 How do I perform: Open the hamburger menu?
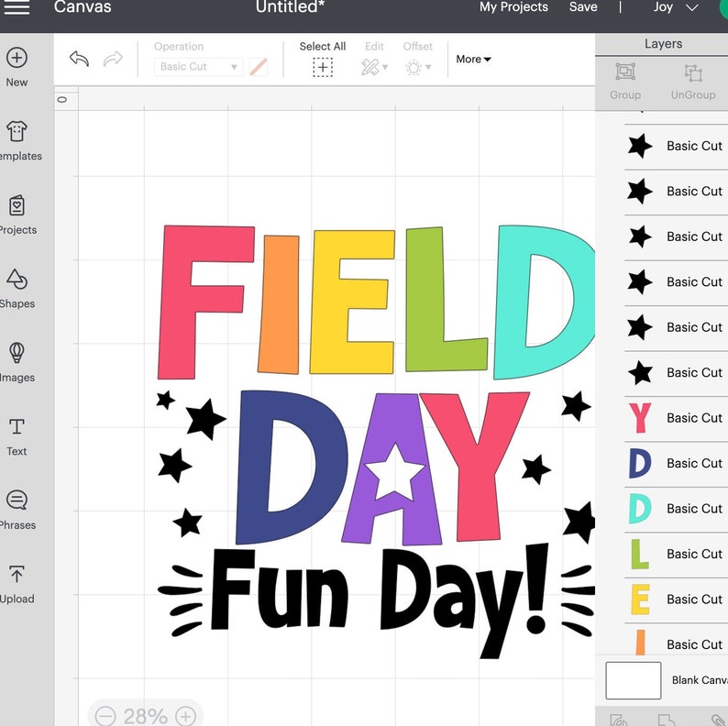click(x=17, y=7)
